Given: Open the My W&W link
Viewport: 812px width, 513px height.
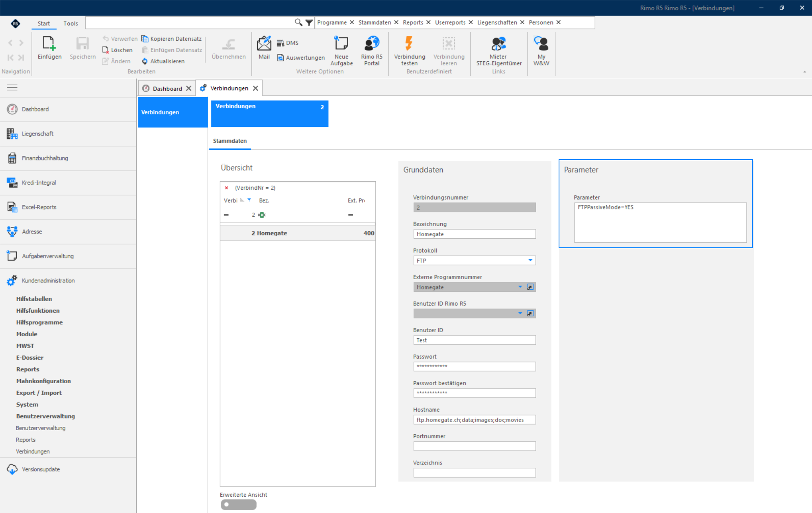Looking at the screenshot, I should coord(541,51).
